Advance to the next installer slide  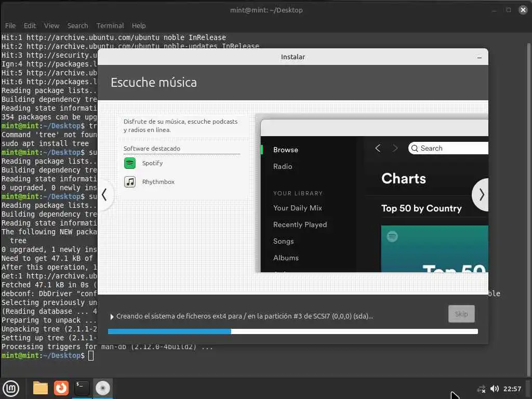pos(481,195)
